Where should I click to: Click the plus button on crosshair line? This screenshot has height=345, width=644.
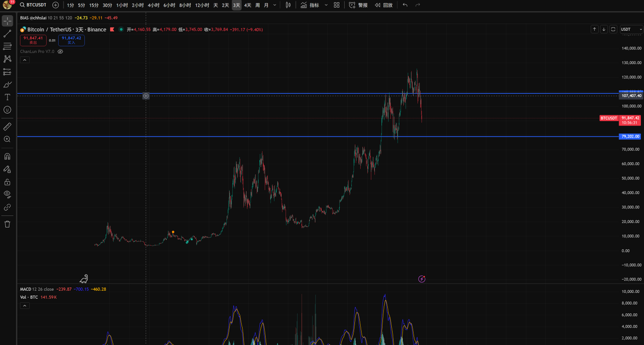coord(146,96)
